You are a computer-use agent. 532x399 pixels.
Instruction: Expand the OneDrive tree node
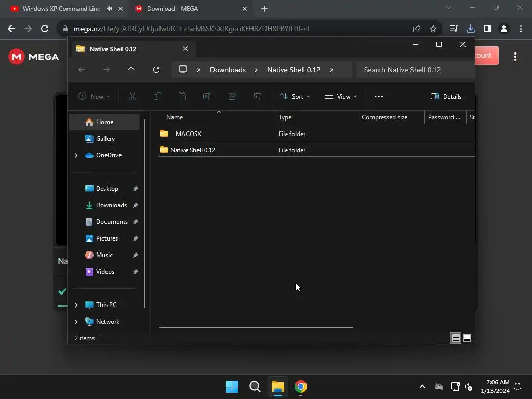click(x=76, y=155)
